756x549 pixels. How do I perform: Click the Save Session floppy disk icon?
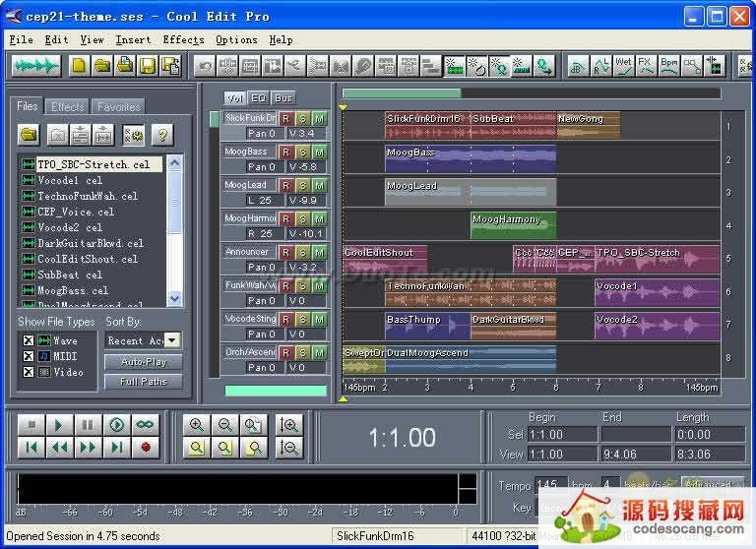click(x=148, y=66)
